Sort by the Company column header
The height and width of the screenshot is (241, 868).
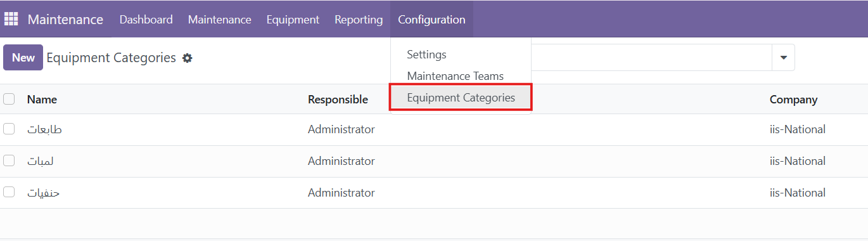coord(793,100)
